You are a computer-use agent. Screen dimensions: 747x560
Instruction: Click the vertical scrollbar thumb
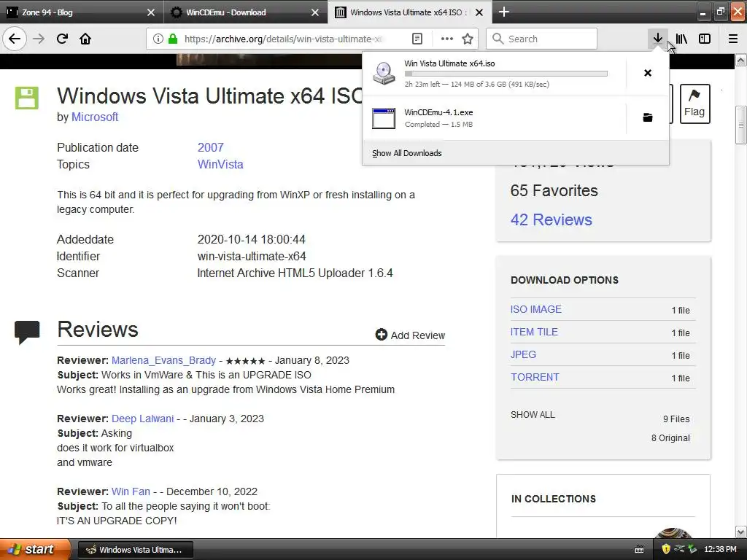point(741,125)
